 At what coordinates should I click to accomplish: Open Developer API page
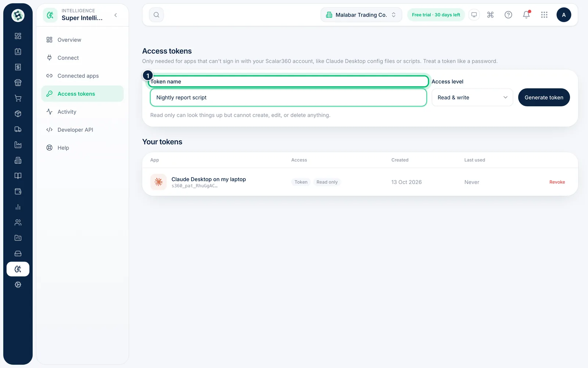point(82,130)
